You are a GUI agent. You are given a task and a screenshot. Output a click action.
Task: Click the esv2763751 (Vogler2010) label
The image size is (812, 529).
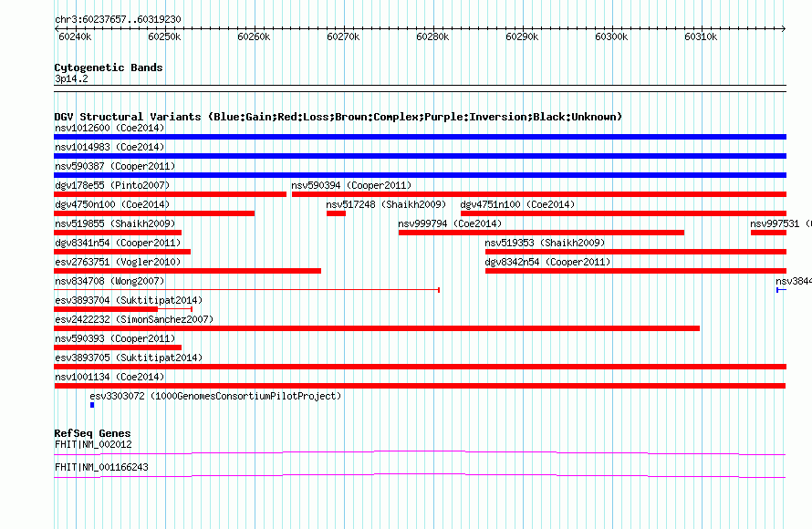click(x=118, y=262)
